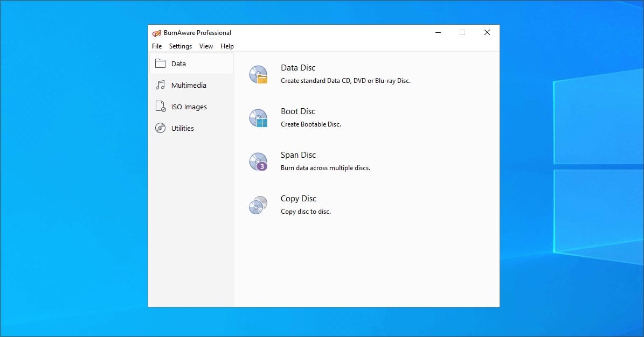Click the Copy Disc double-disc icon
Image resolution: width=644 pixels, height=337 pixels.
point(258,205)
